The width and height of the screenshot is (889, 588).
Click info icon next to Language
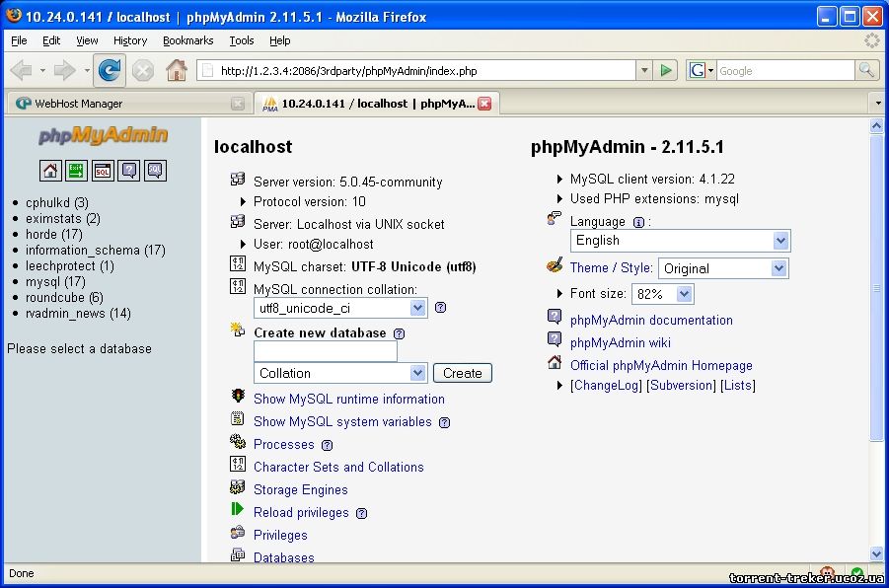pos(638,222)
